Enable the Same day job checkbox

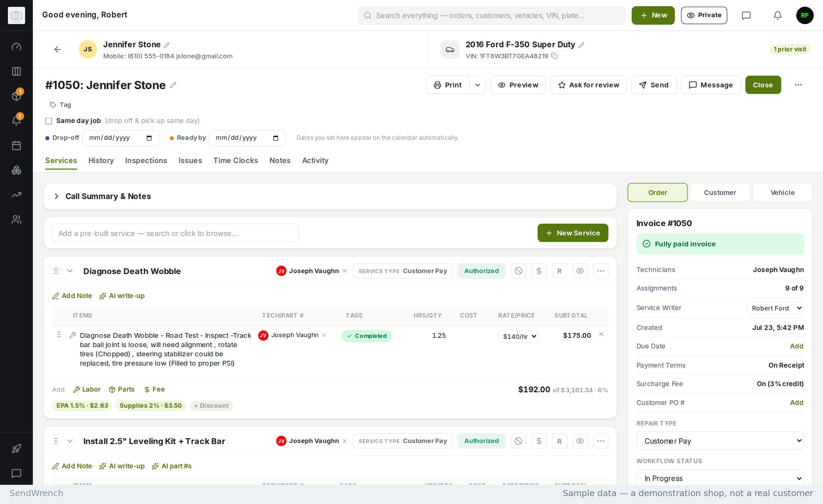coord(49,121)
